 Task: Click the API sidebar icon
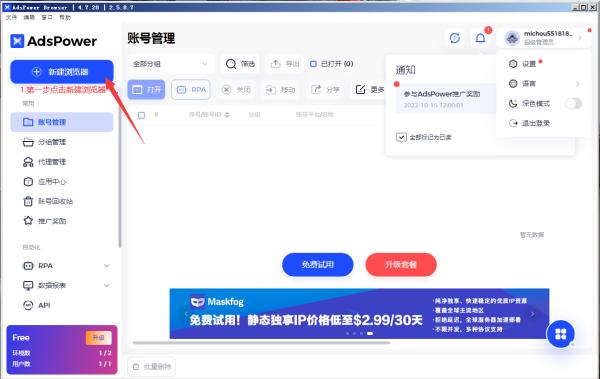pos(28,305)
